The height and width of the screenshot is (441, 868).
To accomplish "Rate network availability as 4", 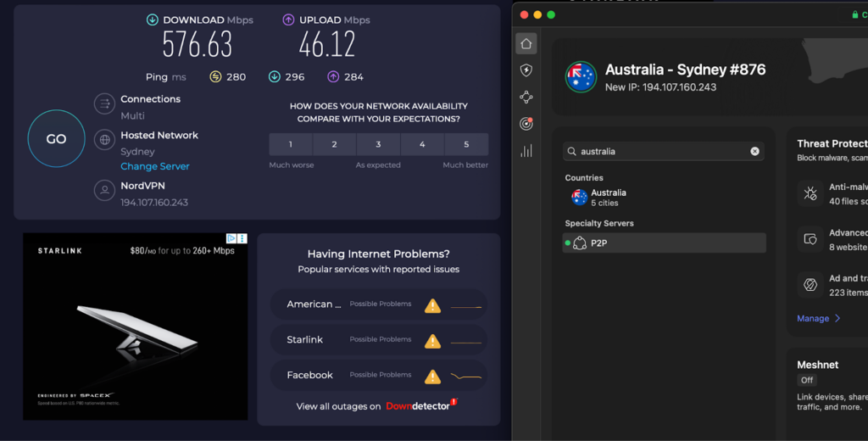I will [422, 144].
